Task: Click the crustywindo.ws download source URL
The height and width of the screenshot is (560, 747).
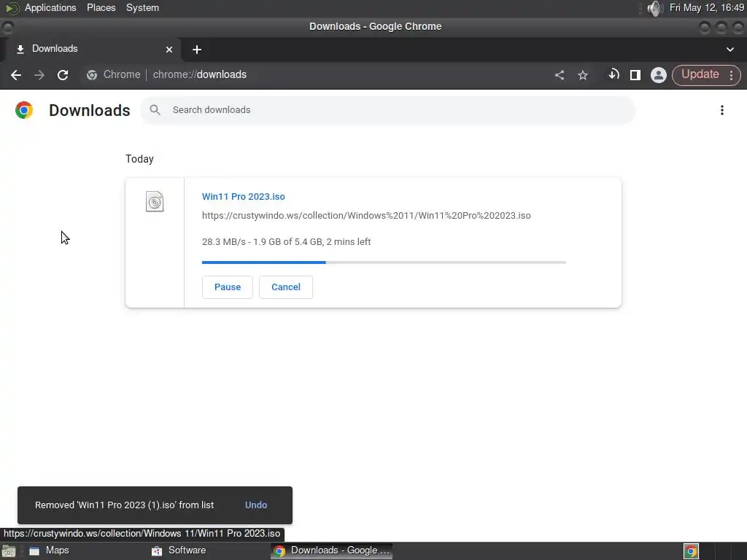Action: [x=366, y=216]
